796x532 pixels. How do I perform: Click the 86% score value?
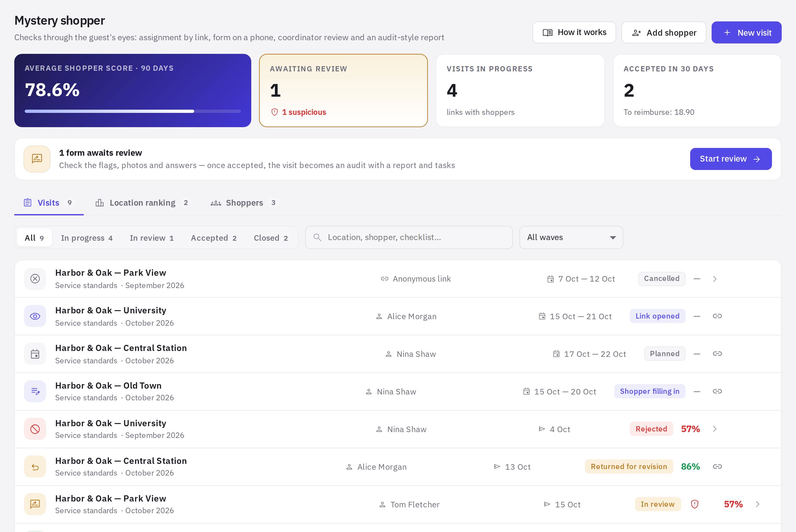(690, 467)
